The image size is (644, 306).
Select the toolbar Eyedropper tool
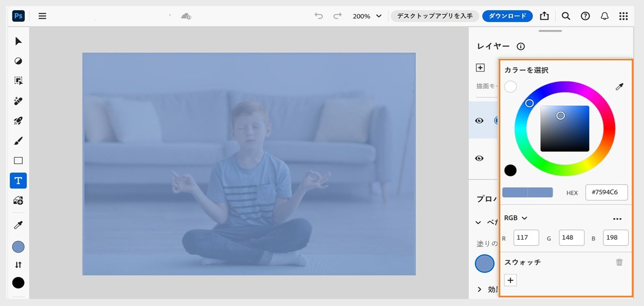(x=18, y=225)
